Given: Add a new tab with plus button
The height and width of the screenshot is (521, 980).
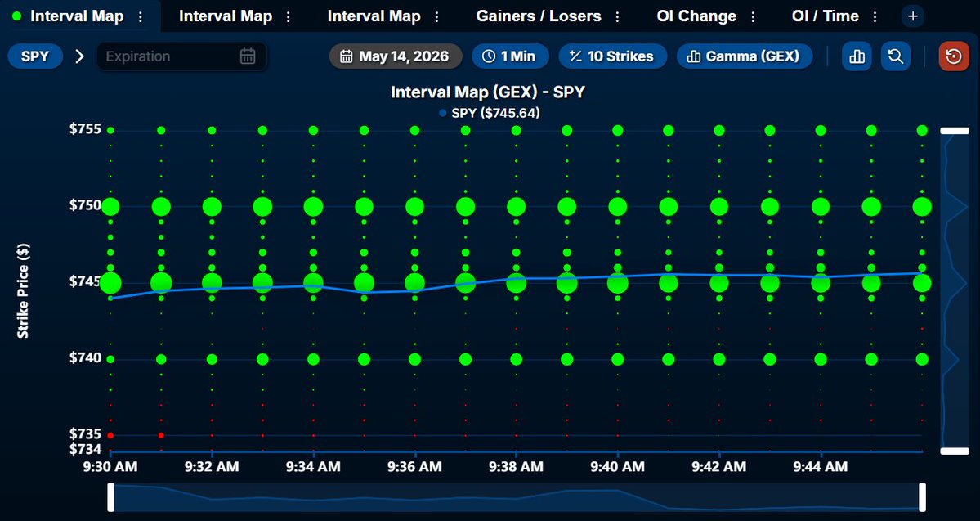Looking at the screenshot, I should 912,16.
